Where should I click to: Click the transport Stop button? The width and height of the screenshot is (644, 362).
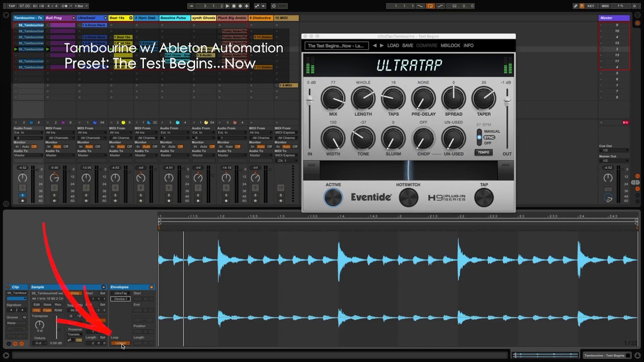234,6
